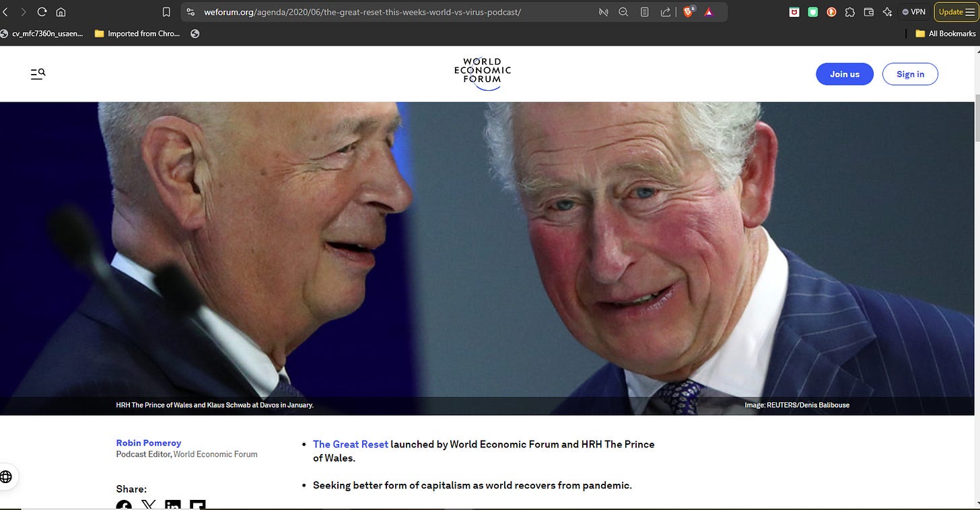The width and height of the screenshot is (980, 510).
Task: Click the World Economic Forum logo
Action: point(483,74)
